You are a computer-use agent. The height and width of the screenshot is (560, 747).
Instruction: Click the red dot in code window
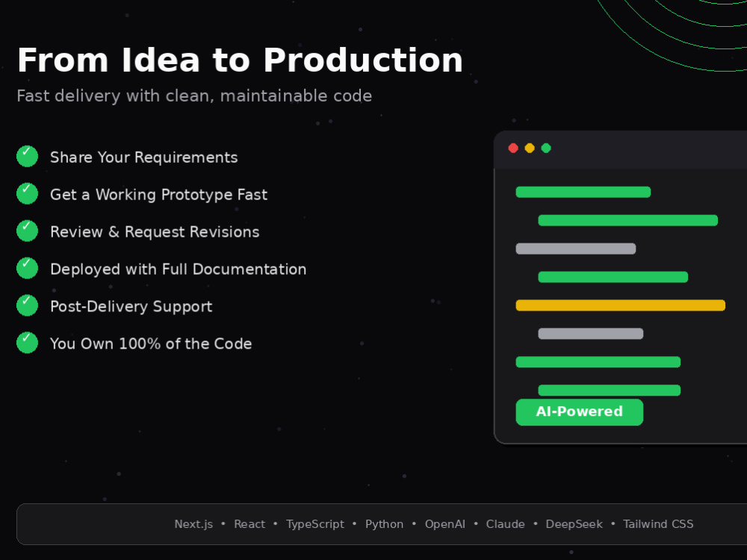pyautogui.click(x=513, y=148)
